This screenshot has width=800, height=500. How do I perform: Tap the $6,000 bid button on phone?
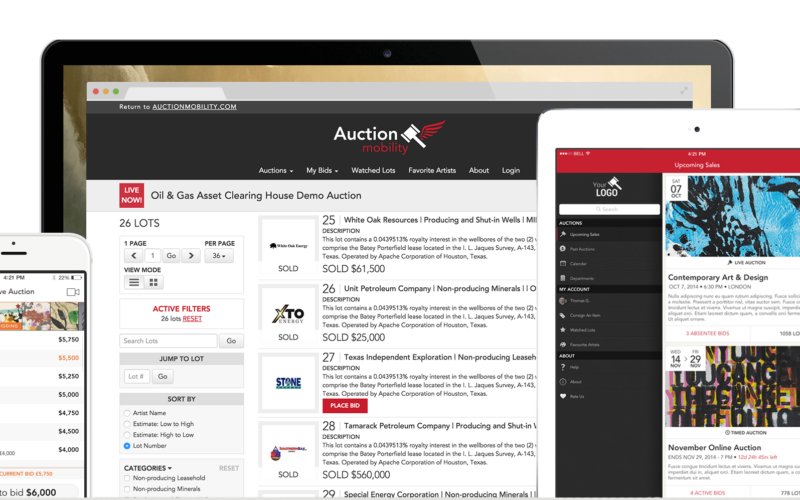click(38, 492)
